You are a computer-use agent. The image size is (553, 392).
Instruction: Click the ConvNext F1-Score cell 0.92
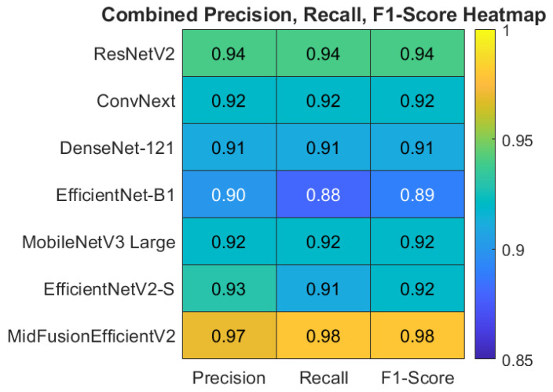click(x=418, y=100)
